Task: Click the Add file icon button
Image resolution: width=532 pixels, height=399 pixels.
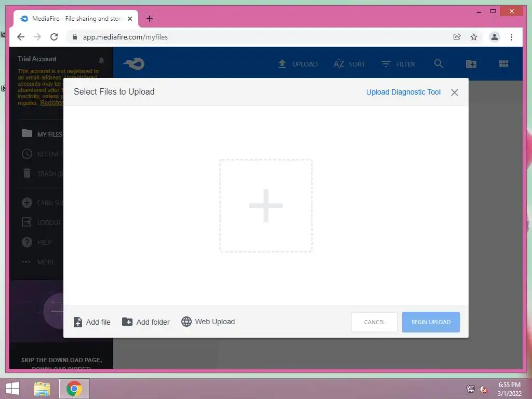Action: click(x=78, y=322)
